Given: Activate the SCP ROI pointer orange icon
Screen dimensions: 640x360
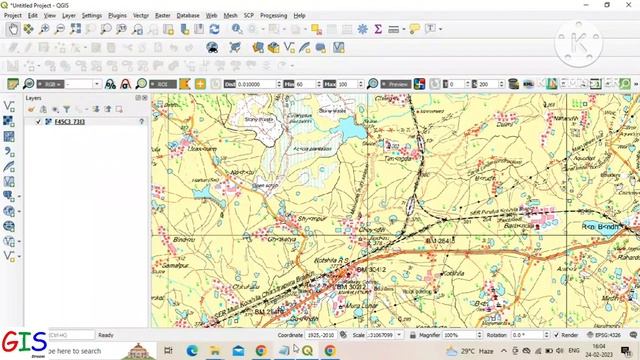Looking at the screenshot, I should tap(185, 84).
